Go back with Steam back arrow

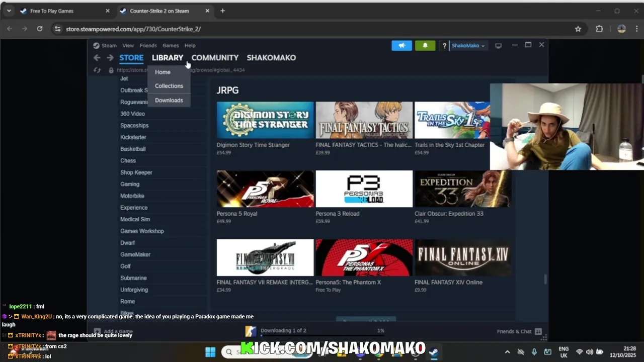[97, 58]
